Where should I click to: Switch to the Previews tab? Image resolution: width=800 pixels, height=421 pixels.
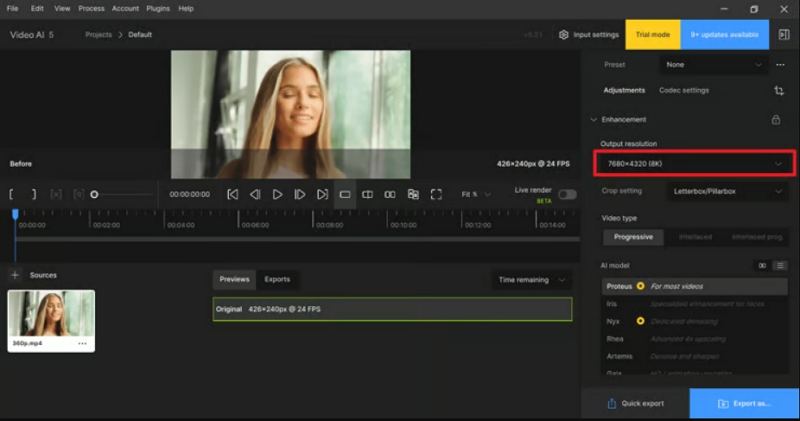click(234, 280)
